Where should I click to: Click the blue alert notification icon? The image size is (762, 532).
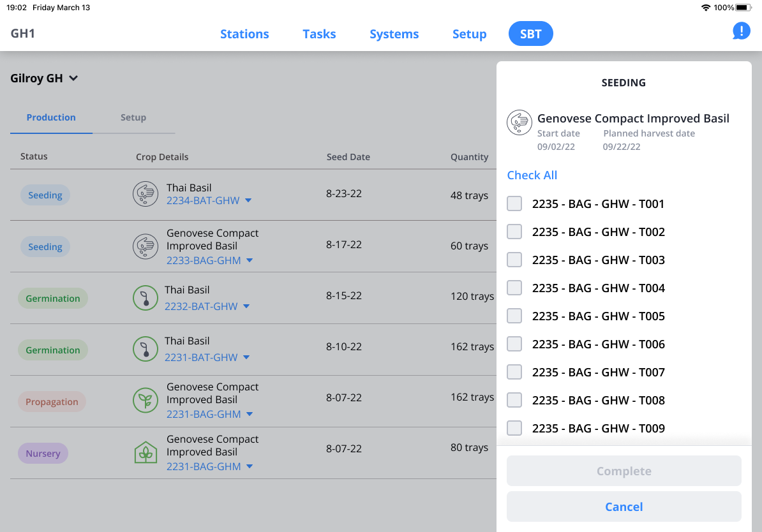741,31
